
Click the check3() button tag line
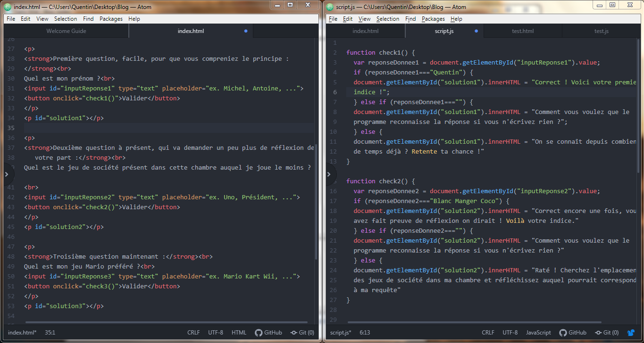click(x=102, y=286)
